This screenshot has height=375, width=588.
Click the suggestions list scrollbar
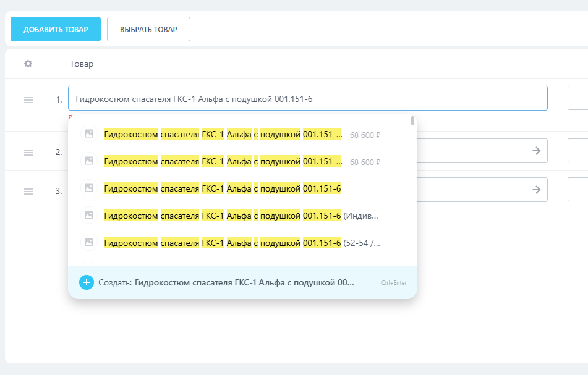tap(412, 121)
